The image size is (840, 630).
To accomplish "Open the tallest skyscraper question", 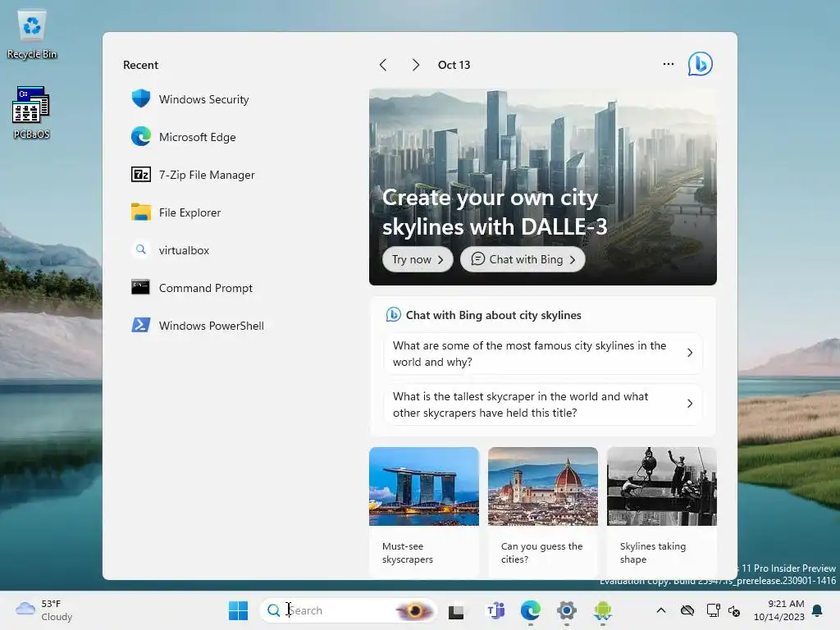I will (x=543, y=404).
